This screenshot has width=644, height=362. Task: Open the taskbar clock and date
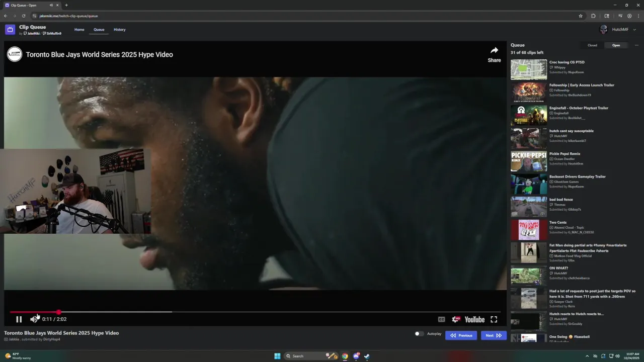point(632,356)
